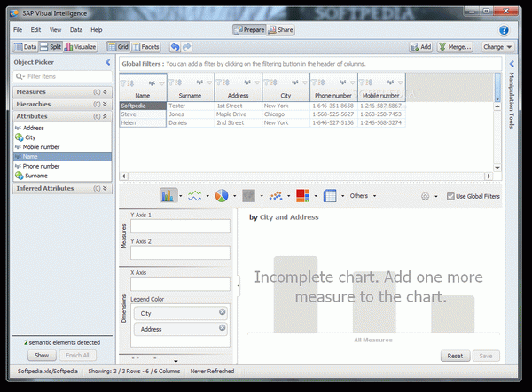
Task: Click the grid horizontal scrollbar left arrow
Action: coord(123,176)
